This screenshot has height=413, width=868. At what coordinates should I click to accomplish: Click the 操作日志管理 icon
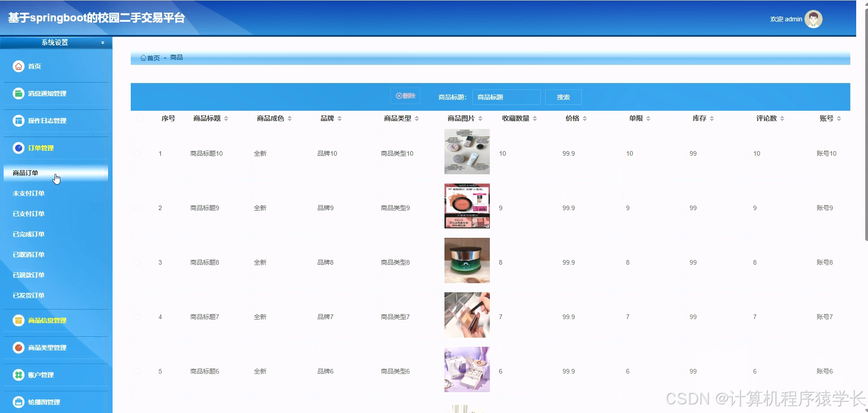(x=19, y=121)
